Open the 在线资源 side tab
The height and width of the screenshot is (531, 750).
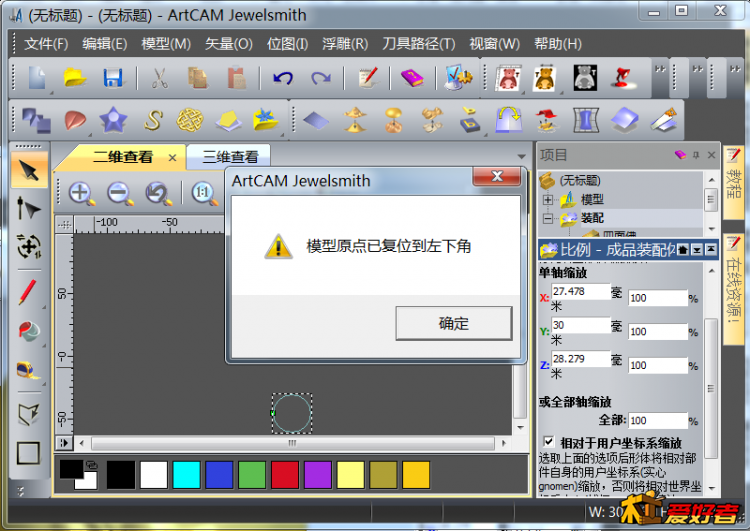coord(733,288)
